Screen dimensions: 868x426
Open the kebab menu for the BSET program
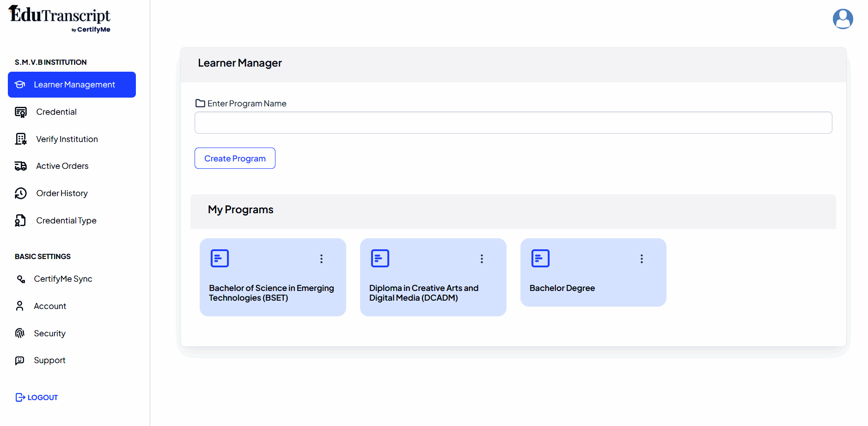(321, 259)
